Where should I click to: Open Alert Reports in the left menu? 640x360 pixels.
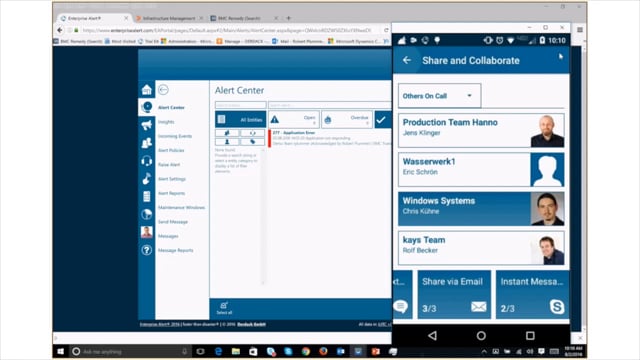click(171, 193)
